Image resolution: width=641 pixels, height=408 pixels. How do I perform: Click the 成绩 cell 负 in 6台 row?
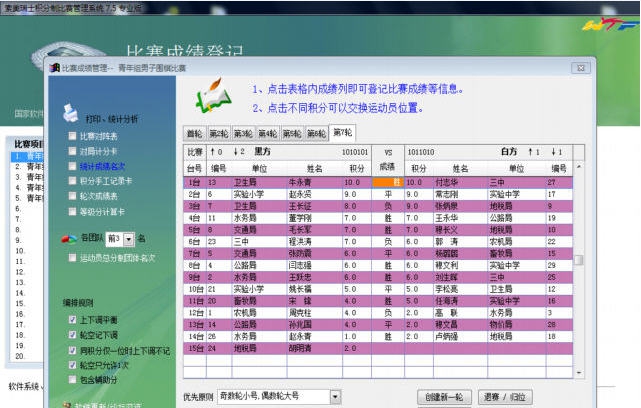(x=388, y=242)
